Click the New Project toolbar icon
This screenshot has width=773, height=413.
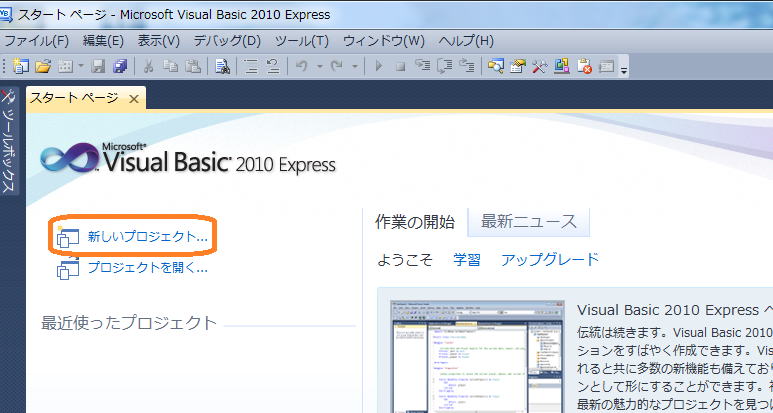(20, 67)
